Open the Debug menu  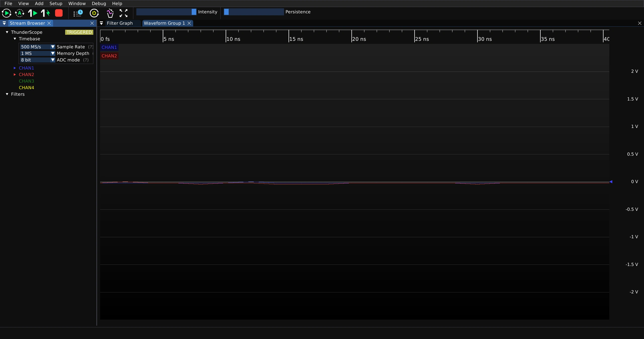pos(99,4)
